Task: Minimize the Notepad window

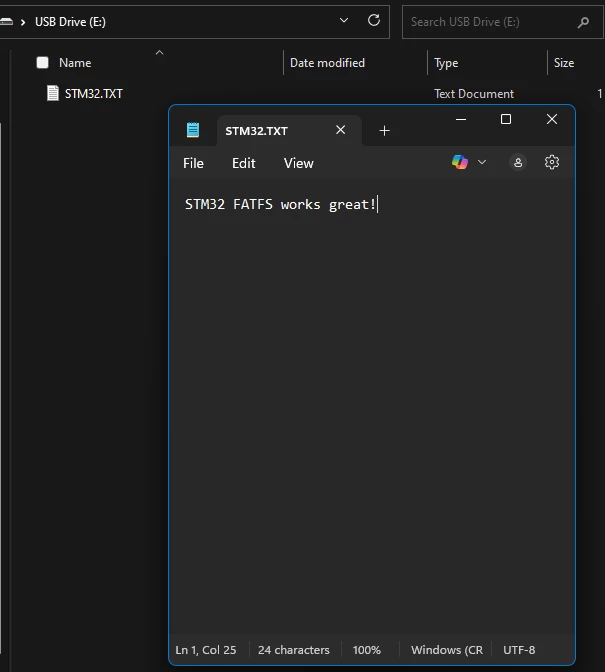Action: point(461,119)
